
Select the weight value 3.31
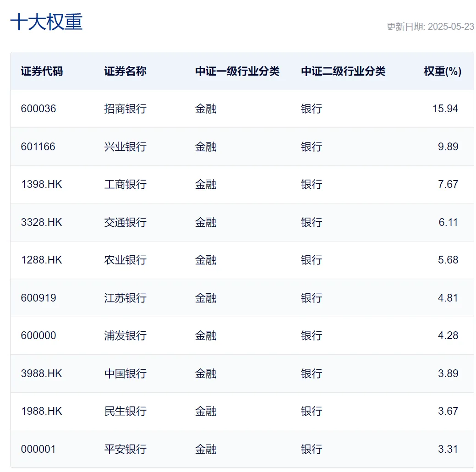[x=448, y=449]
